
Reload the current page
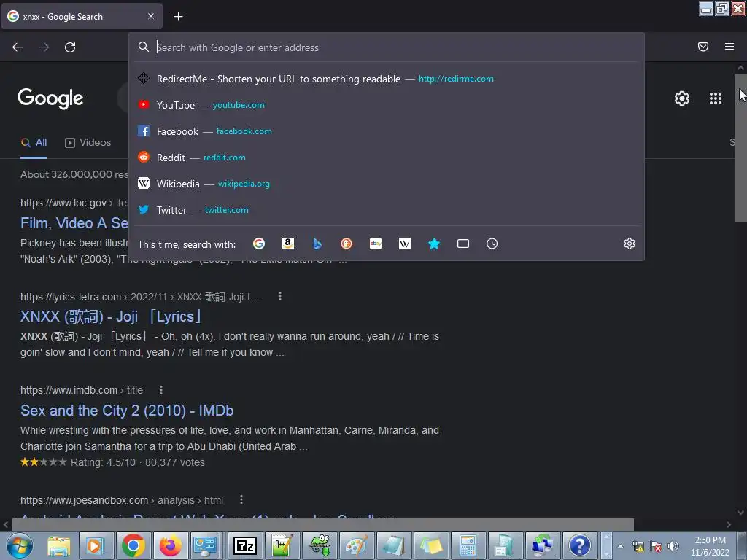(70, 47)
